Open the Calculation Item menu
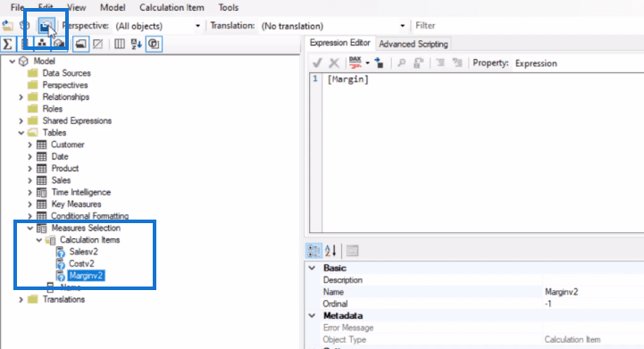Image resolution: width=644 pixels, height=349 pixels. pos(171,7)
